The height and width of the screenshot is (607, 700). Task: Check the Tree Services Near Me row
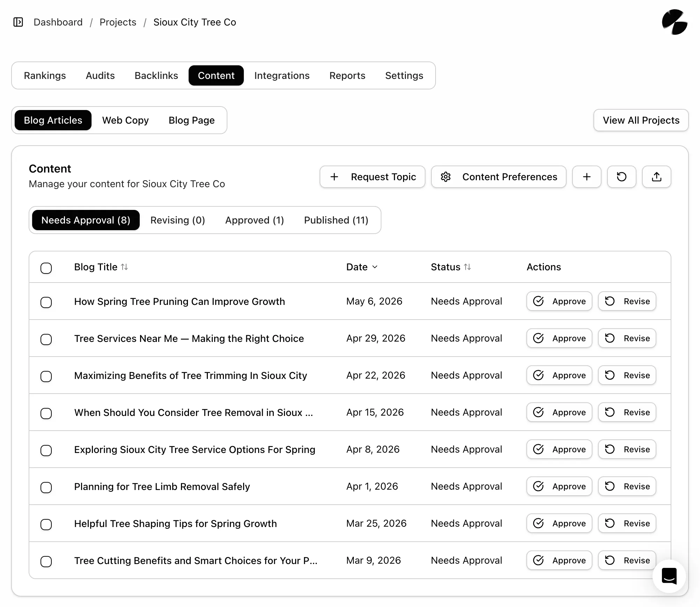(46, 339)
